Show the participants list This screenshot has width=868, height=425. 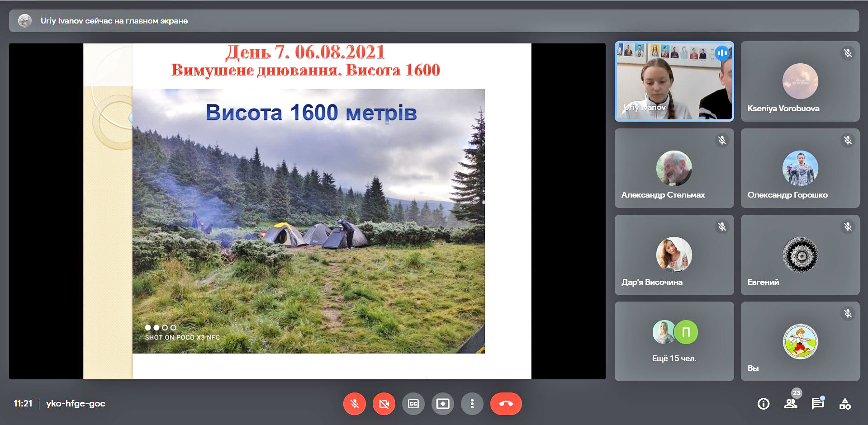[x=791, y=404]
